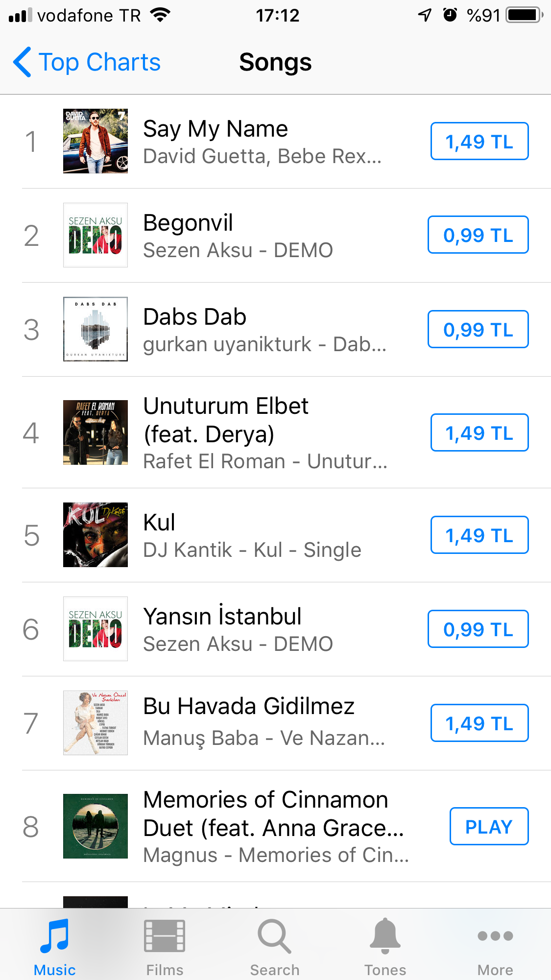Image resolution: width=551 pixels, height=980 pixels.
Task: Open the Music tab
Action: pos(54,947)
